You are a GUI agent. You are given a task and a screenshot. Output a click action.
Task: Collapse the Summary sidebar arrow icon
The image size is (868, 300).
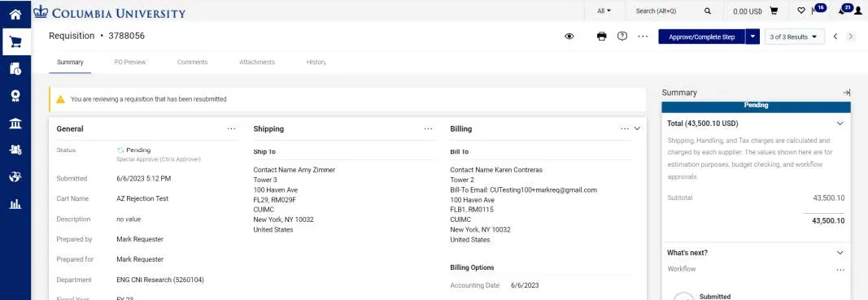[x=846, y=93]
